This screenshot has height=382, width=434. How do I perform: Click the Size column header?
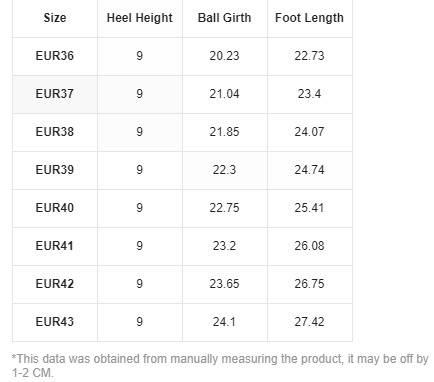pyautogui.click(x=55, y=18)
